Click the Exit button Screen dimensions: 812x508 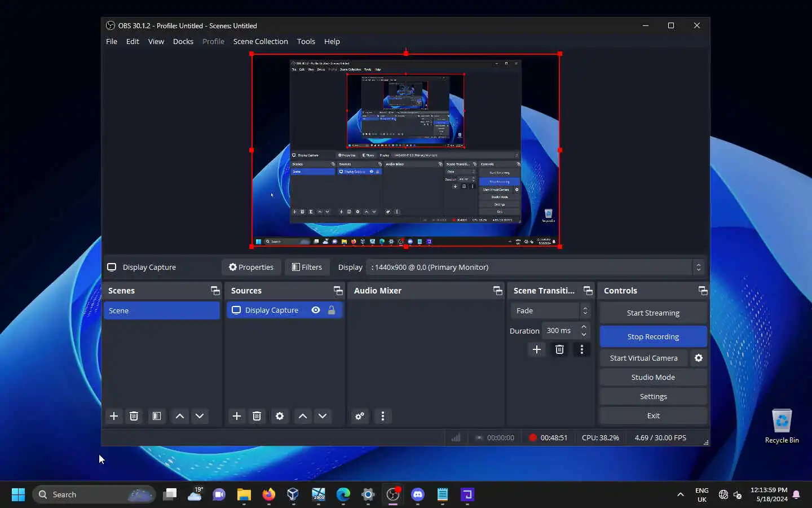(653, 415)
